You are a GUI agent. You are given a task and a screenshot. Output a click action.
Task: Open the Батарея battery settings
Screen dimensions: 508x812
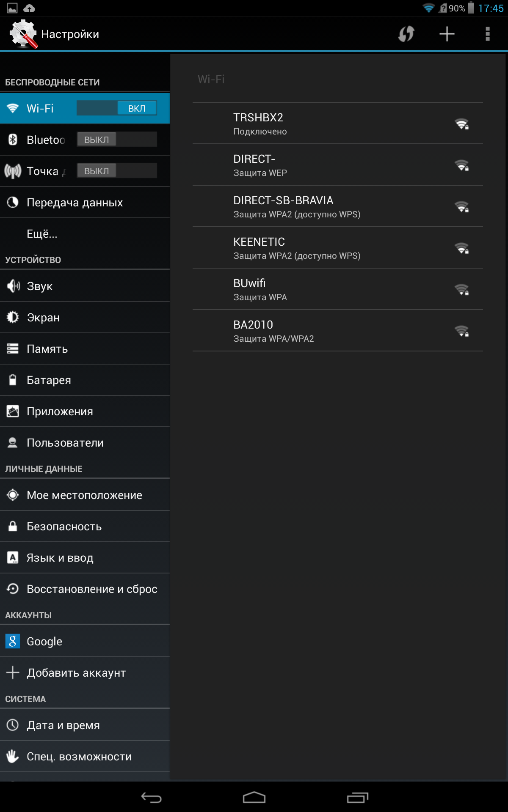(85, 380)
